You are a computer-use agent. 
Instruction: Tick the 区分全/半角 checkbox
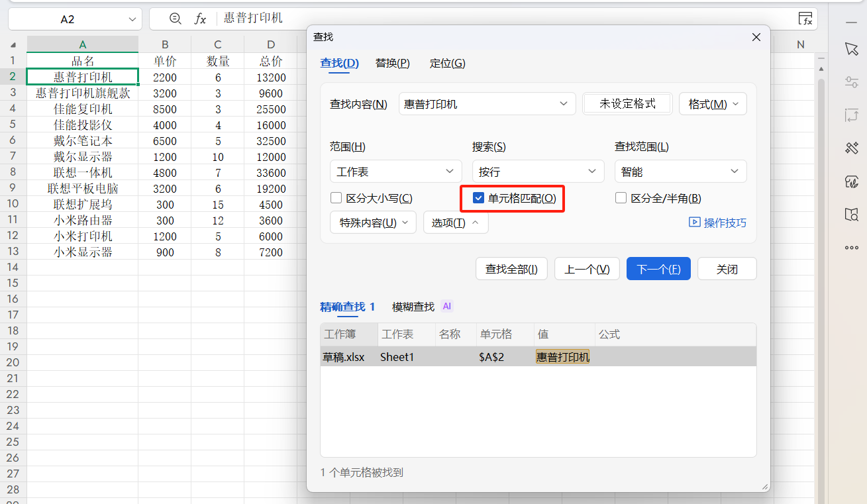621,198
